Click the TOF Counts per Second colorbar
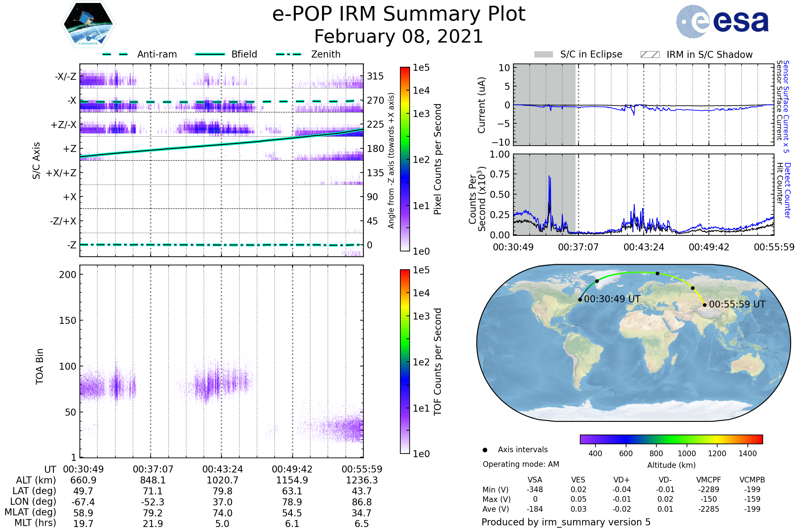798x532 pixels. pos(405,361)
